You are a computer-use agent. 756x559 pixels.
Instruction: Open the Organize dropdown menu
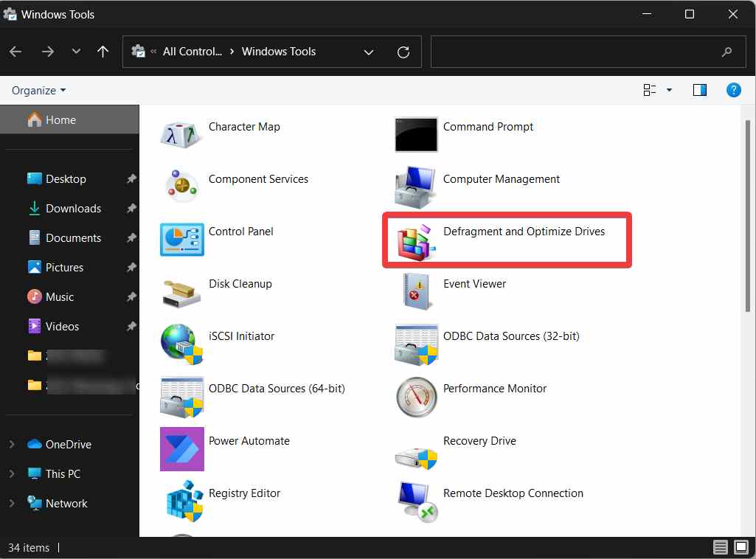(38, 91)
